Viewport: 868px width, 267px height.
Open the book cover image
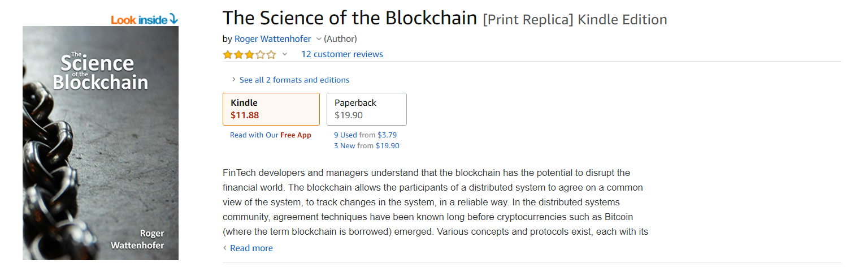tap(101, 143)
